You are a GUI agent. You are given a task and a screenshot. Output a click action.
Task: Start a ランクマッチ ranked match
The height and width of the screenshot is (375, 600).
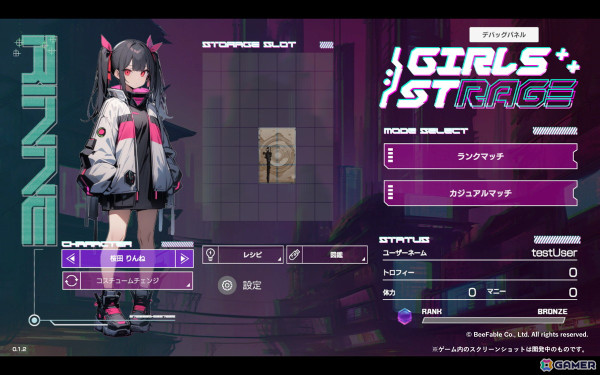481,156
